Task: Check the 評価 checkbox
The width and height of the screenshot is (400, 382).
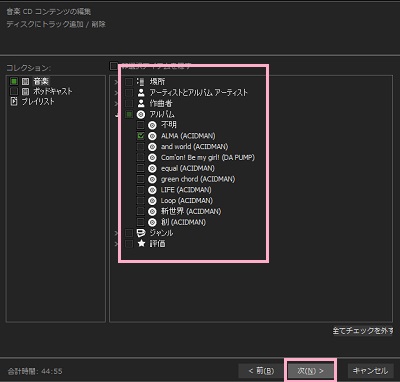Action: pyautogui.click(x=129, y=244)
